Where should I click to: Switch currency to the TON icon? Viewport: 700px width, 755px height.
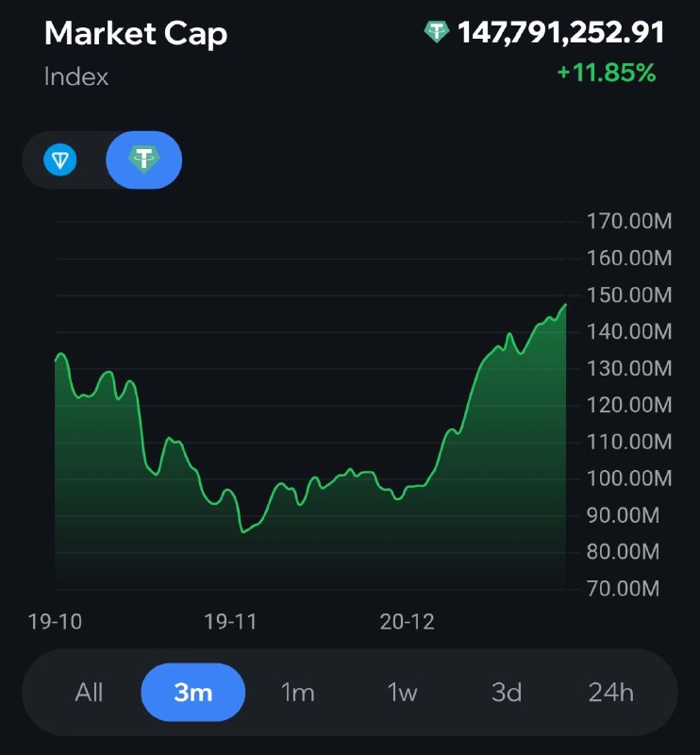pyautogui.click(x=60, y=159)
